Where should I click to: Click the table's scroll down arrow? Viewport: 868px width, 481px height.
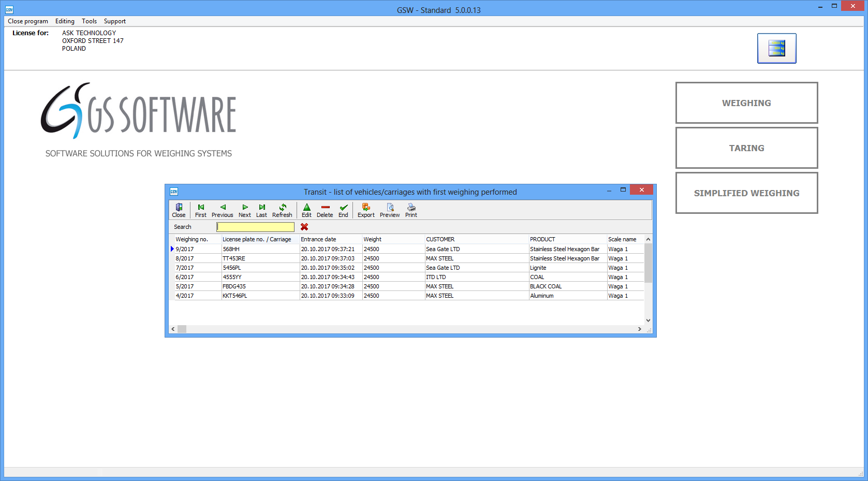(x=648, y=320)
